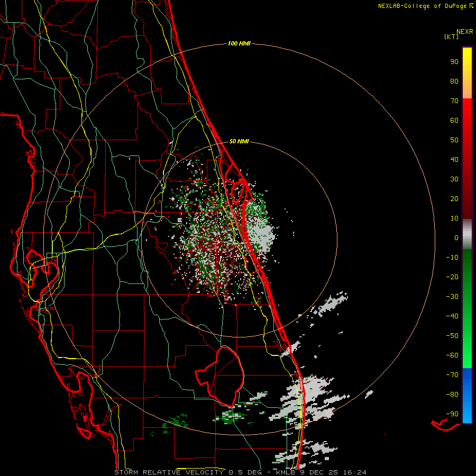Click the green segment of the color bar
The height and width of the screenshot is (476, 476).
(x=467, y=309)
